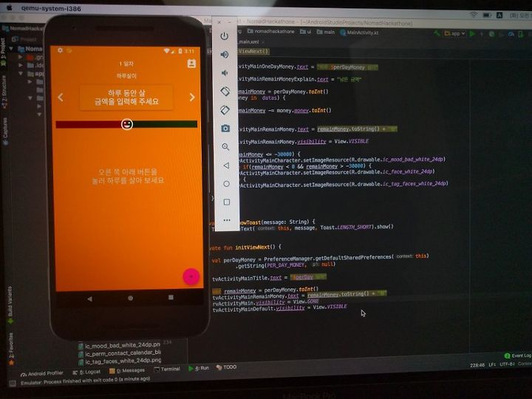Click the main folder breadcrumb
This screenshot has height=399, width=532.
pyautogui.click(x=326, y=32)
